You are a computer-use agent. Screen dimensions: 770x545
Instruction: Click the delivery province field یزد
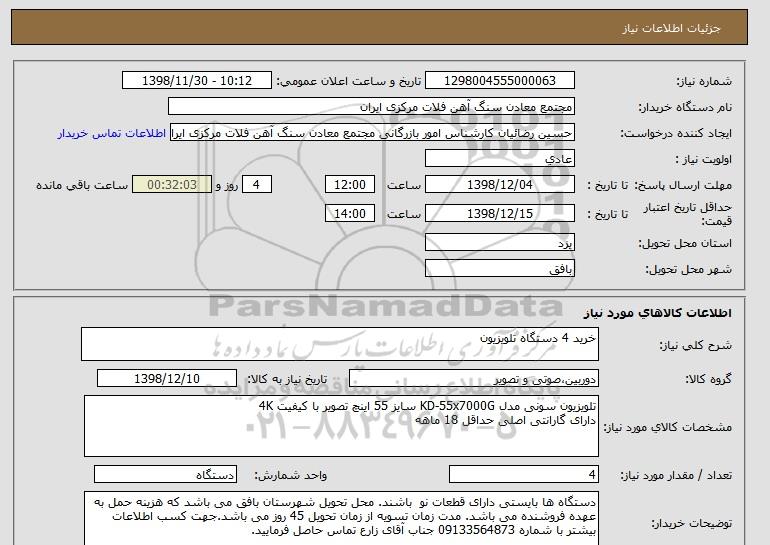(499, 243)
